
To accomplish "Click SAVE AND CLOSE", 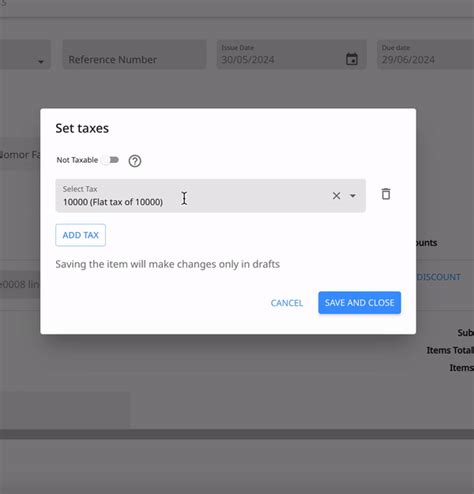I will (x=359, y=303).
